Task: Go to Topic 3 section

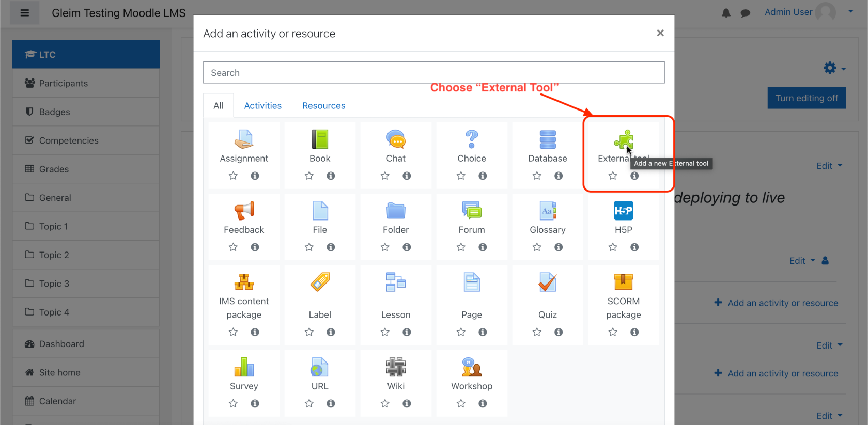Action: [86, 284]
